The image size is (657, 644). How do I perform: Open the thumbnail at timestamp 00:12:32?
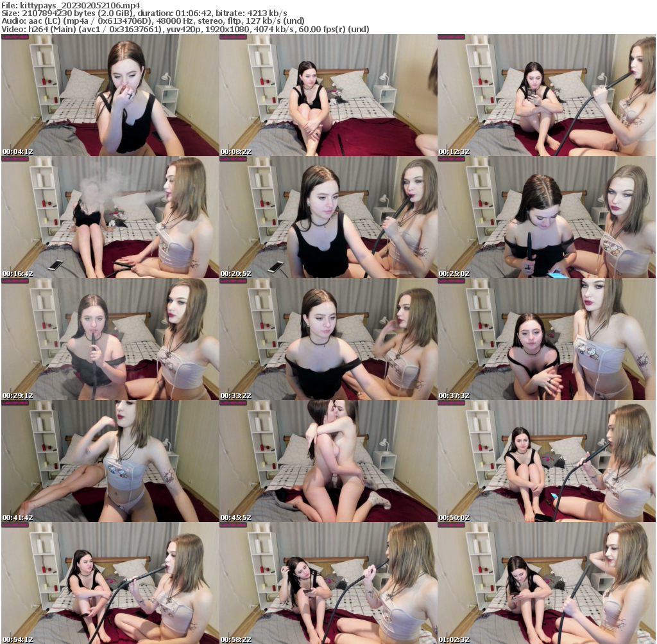pyautogui.click(x=547, y=95)
